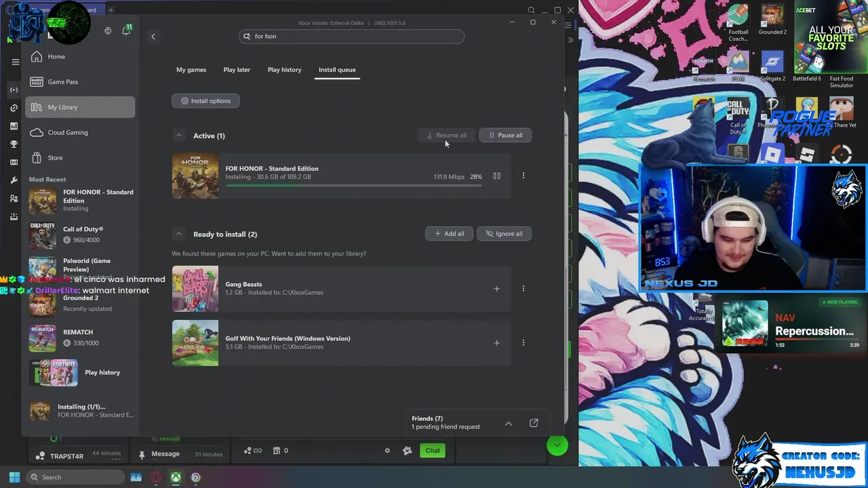Switch to the Play later tab
The image size is (868, 488).
click(x=237, y=70)
